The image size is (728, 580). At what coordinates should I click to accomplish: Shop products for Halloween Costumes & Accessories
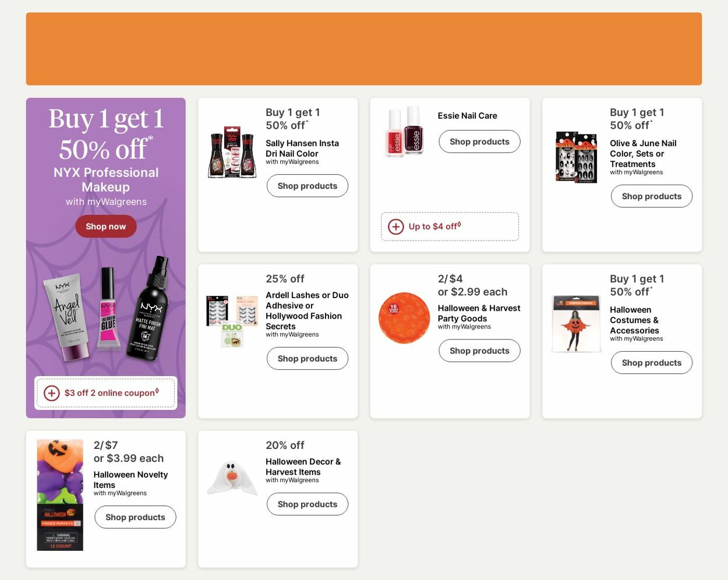(x=651, y=363)
